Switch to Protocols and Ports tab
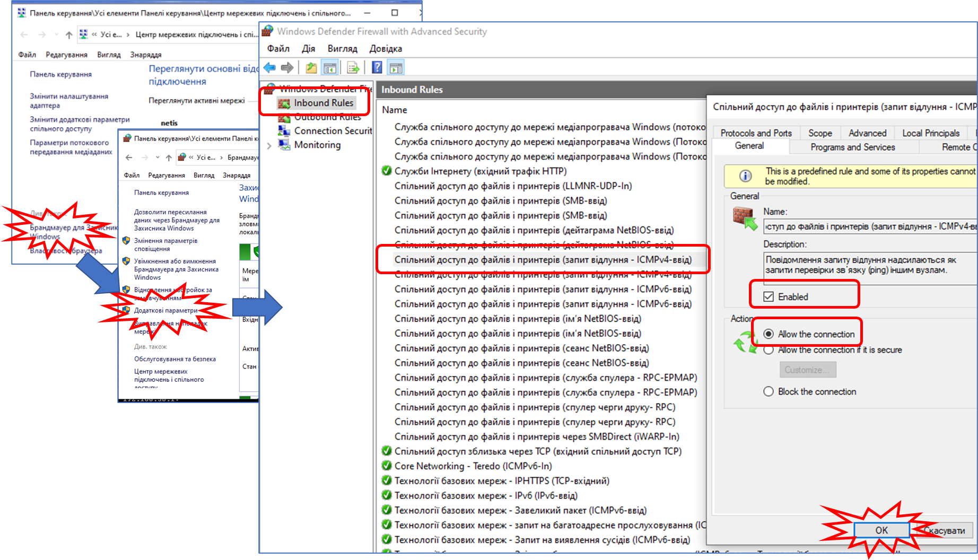Viewport: 978px width, 560px height. click(x=756, y=133)
